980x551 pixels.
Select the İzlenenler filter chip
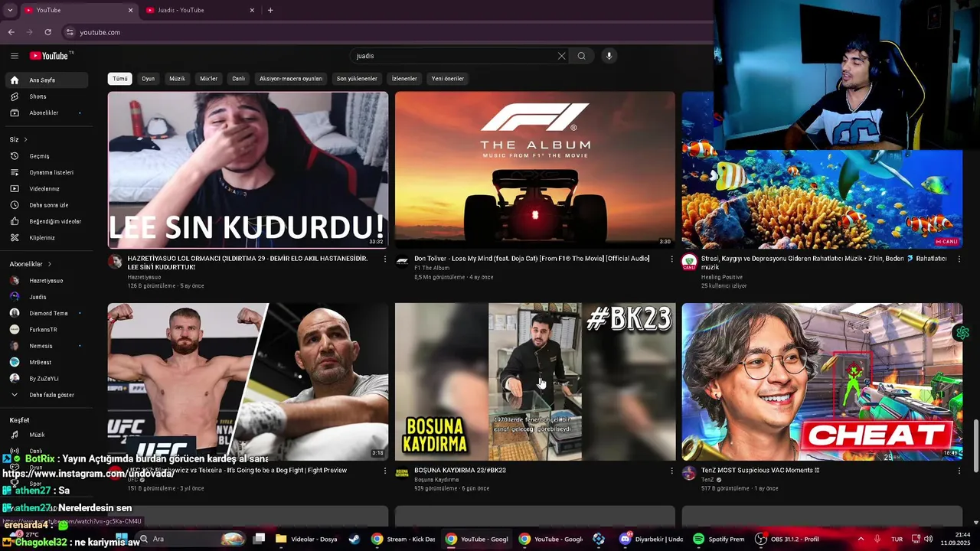click(x=404, y=79)
